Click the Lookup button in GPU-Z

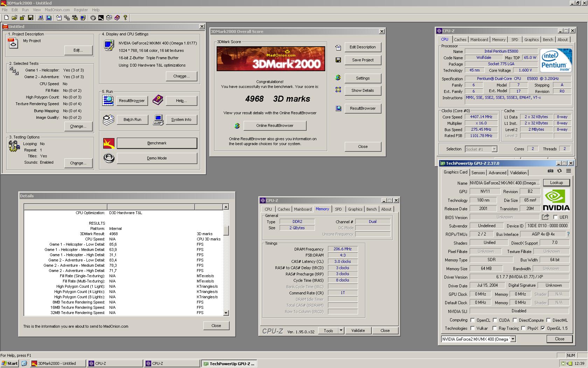click(556, 183)
